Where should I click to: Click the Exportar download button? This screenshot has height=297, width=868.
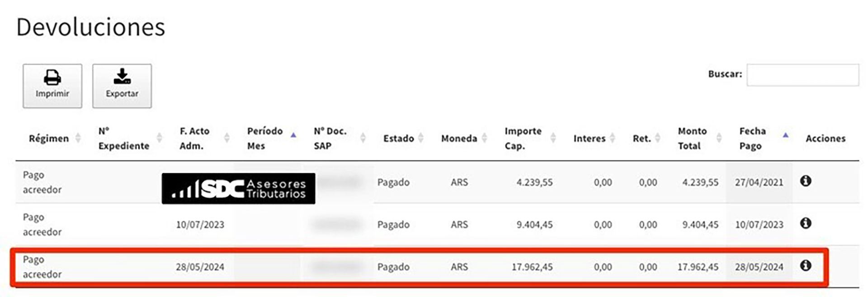coord(122,86)
